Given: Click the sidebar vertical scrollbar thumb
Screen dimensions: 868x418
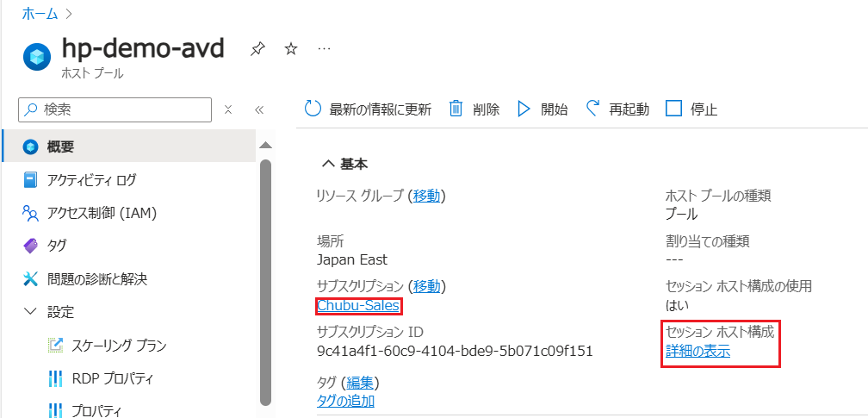Looking at the screenshot, I should [x=266, y=283].
